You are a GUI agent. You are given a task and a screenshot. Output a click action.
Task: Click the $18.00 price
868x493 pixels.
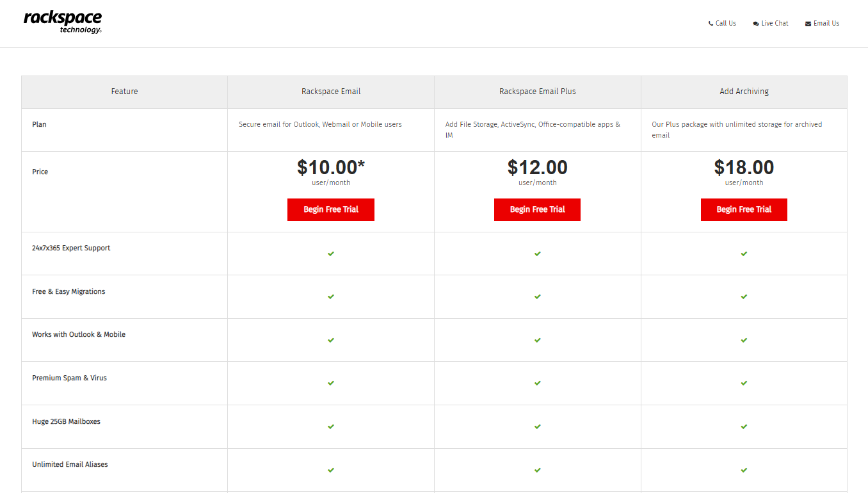744,167
